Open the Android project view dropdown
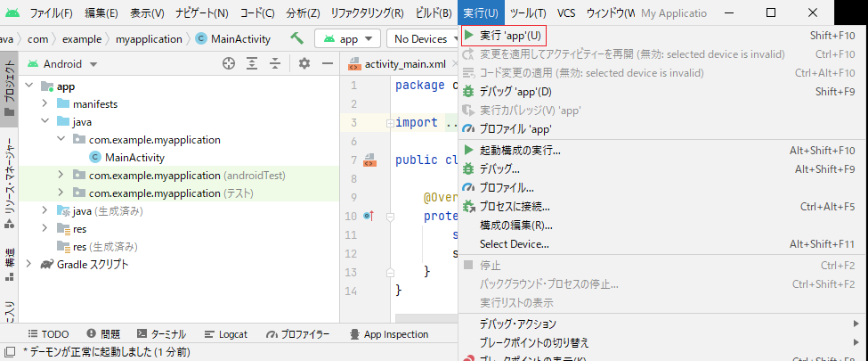The width and height of the screenshot is (868, 361). 62,64
